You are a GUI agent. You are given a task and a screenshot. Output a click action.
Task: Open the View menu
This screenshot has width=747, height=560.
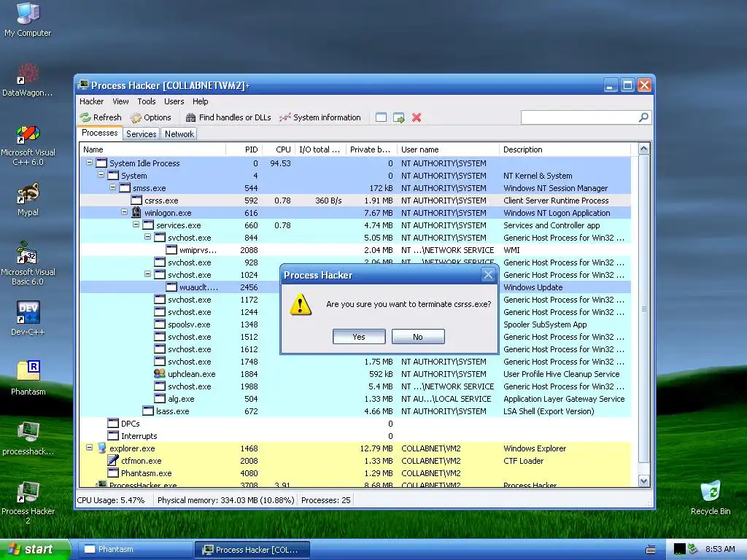[x=120, y=101]
